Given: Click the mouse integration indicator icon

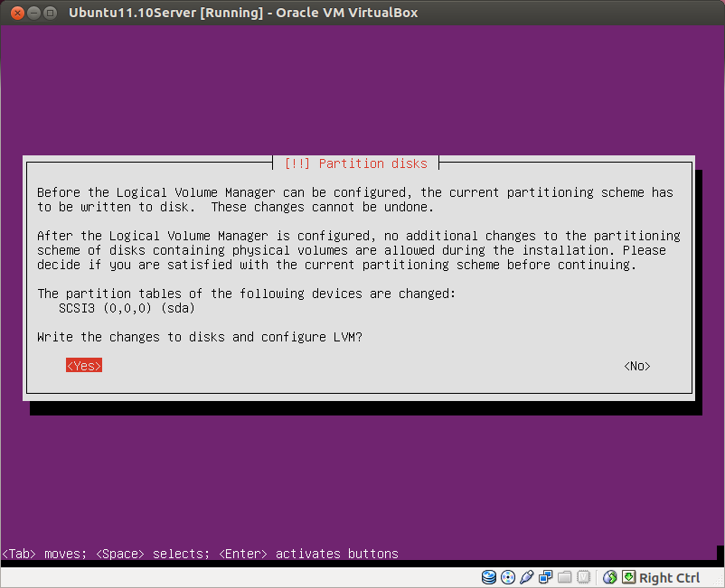Looking at the screenshot, I should pos(608,577).
